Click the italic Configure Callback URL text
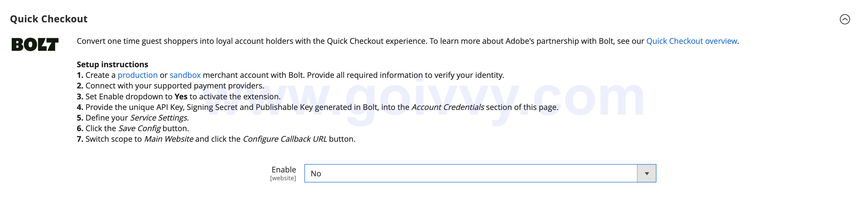The image size is (868, 202). click(285, 139)
